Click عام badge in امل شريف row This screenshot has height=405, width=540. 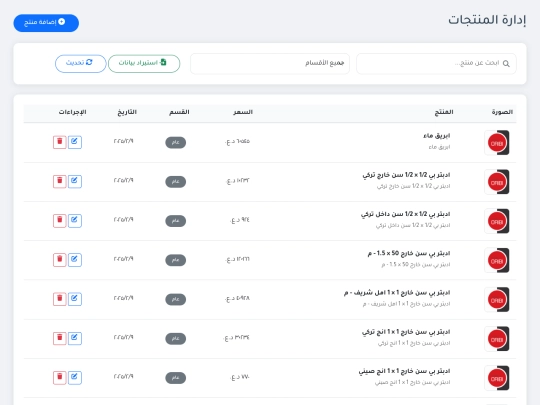click(176, 300)
